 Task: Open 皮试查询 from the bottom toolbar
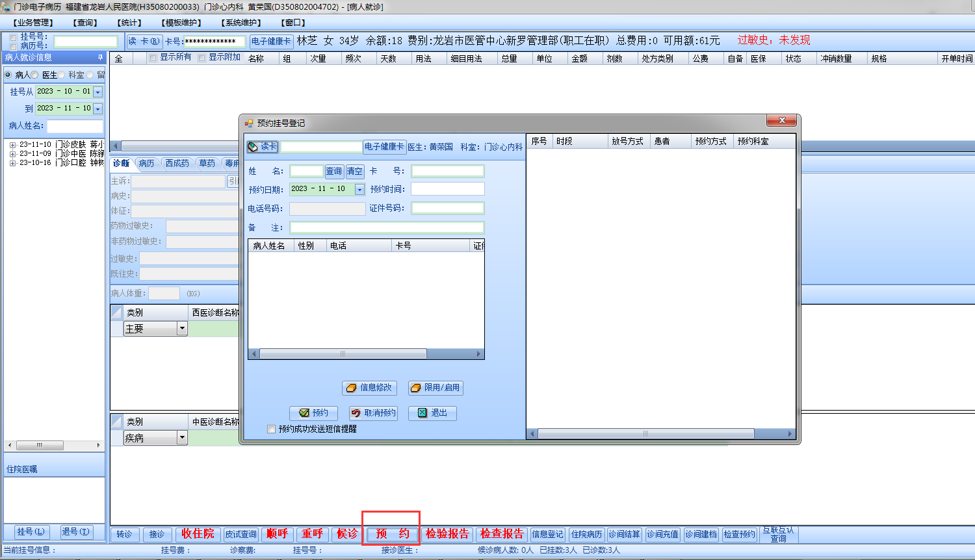pyautogui.click(x=241, y=534)
